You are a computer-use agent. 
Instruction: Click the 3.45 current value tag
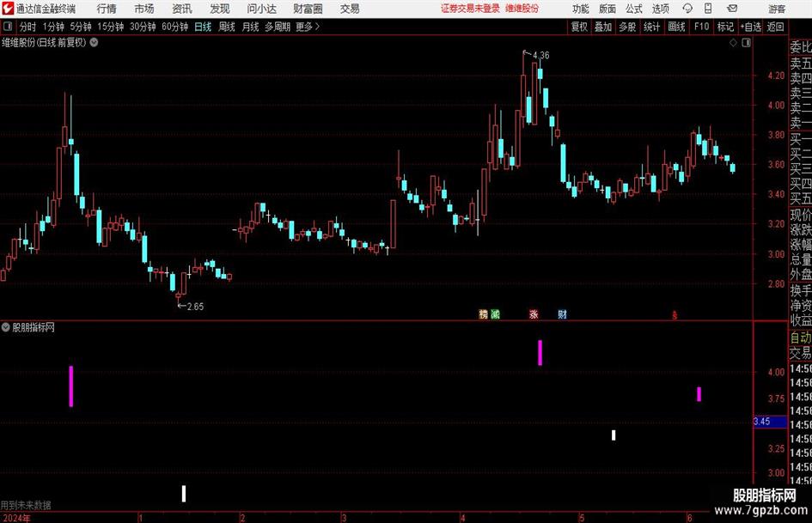pyautogui.click(x=770, y=422)
